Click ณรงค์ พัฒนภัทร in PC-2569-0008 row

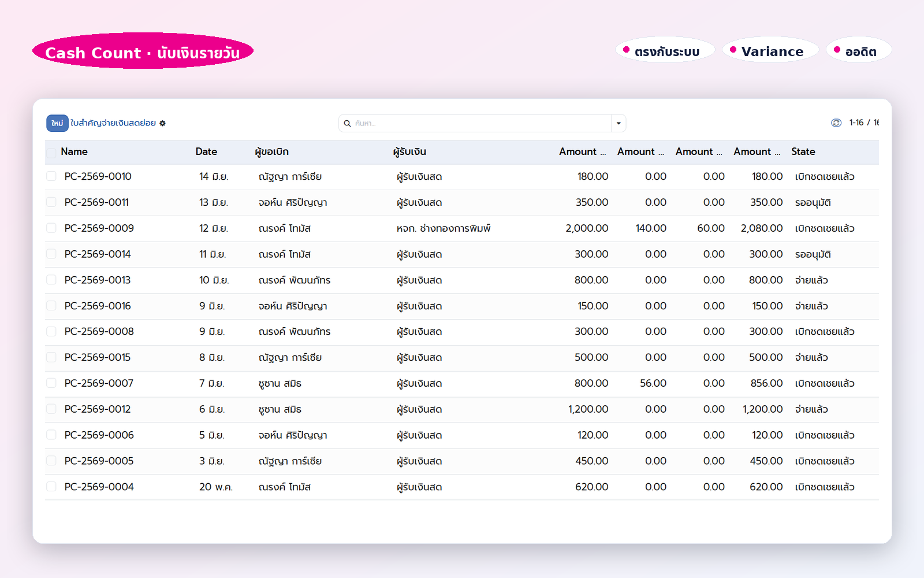(295, 331)
